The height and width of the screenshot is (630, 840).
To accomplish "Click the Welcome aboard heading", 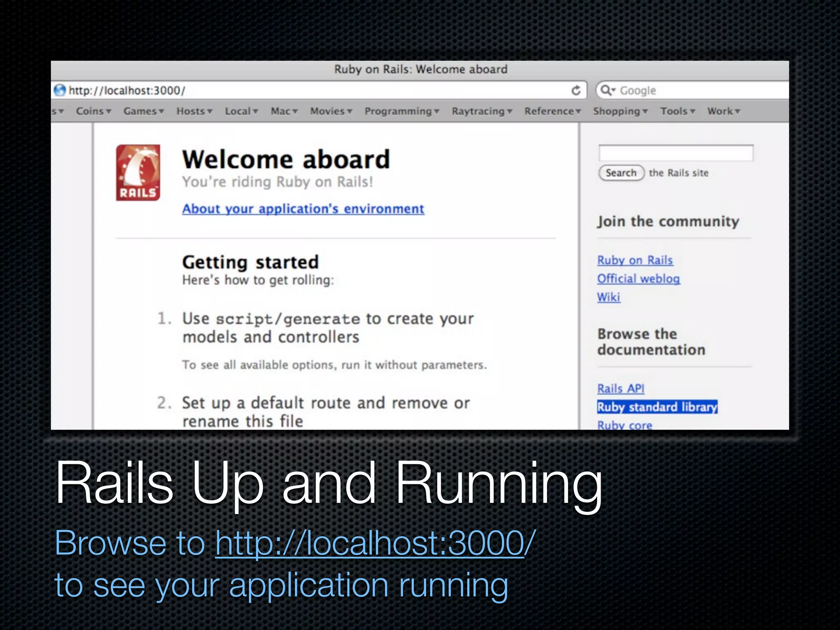I will [286, 159].
